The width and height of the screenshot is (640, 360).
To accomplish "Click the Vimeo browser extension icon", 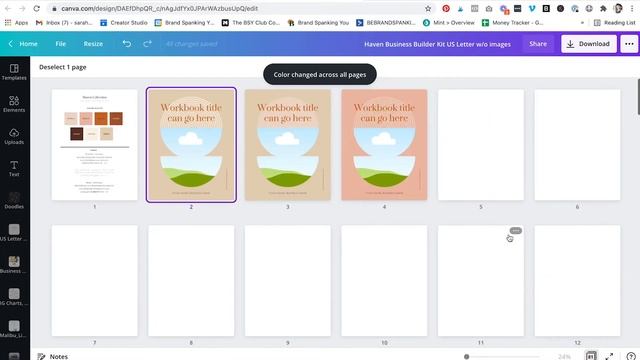I will click(532, 8).
